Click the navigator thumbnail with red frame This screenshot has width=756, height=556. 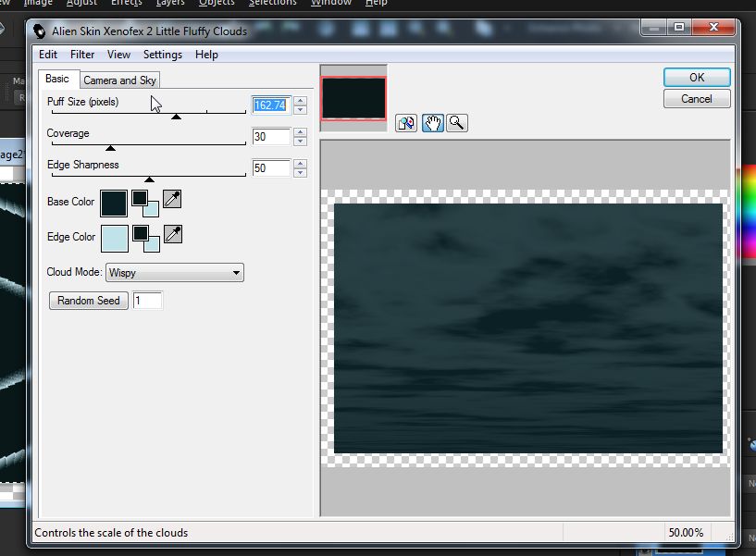(353, 98)
